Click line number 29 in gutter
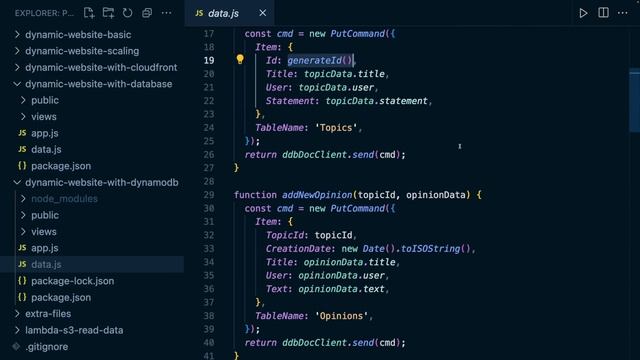This screenshot has height=360, width=640. (x=209, y=195)
